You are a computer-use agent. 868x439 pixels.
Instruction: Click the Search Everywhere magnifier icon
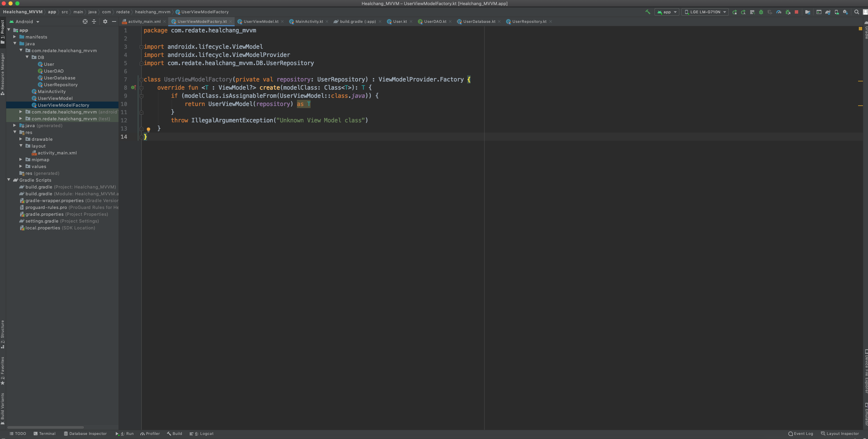[857, 12]
